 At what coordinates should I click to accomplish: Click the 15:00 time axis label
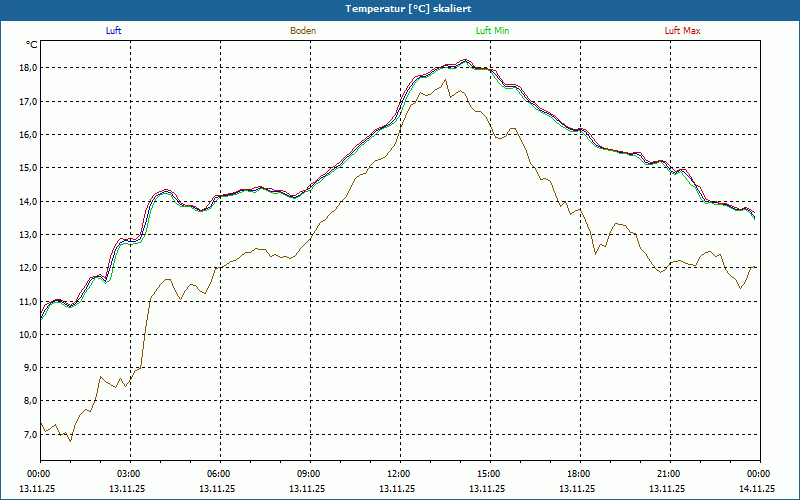click(x=489, y=474)
